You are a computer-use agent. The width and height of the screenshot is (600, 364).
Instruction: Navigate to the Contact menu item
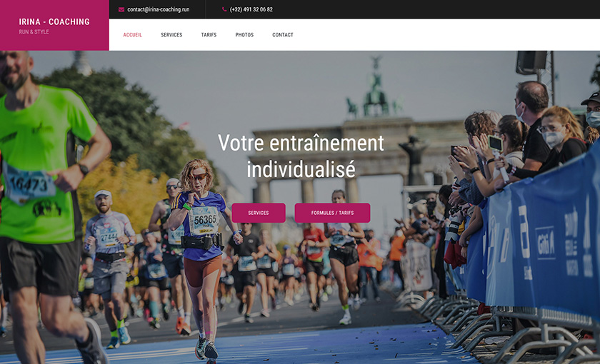283,35
